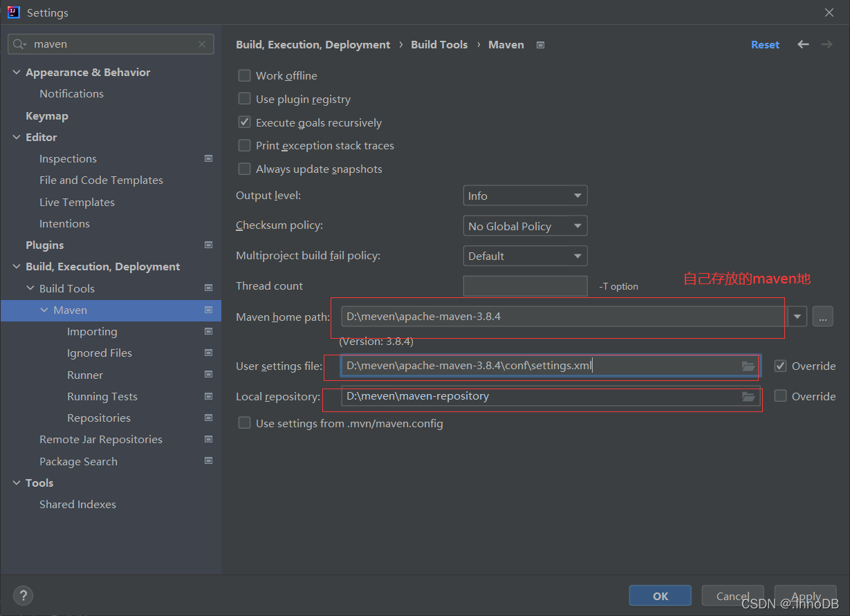Click the Local repository path field
The image size is (850, 616).
pyautogui.click(x=550, y=396)
